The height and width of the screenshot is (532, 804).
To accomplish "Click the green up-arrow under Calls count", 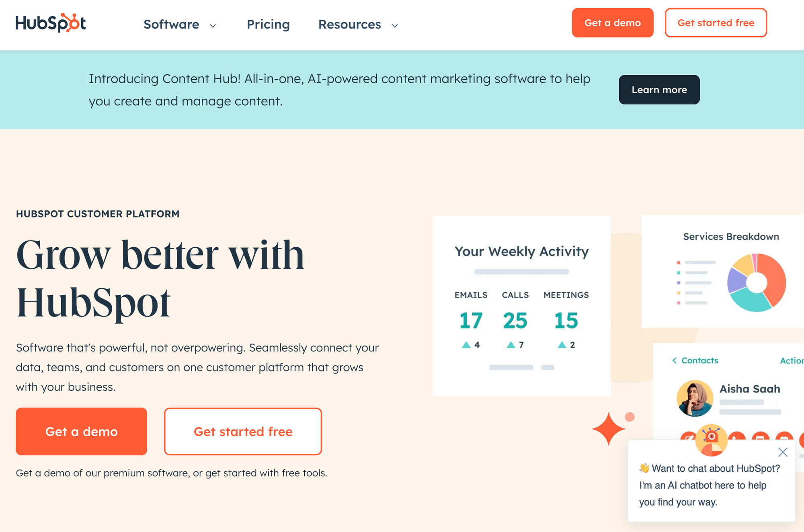I will tap(511, 345).
